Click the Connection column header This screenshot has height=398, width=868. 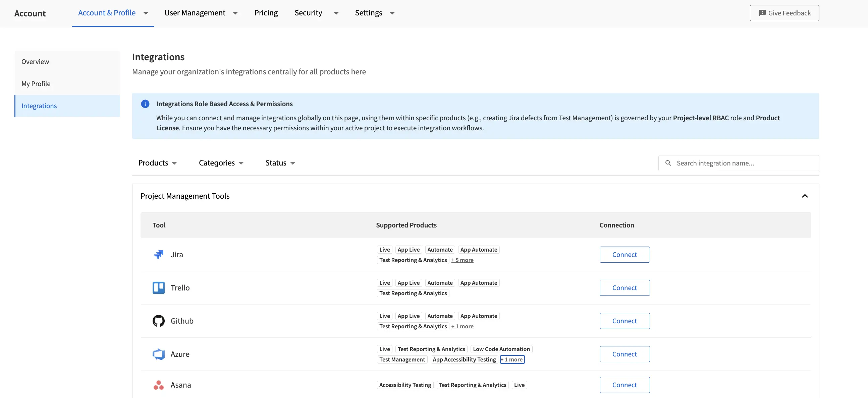click(617, 225)
